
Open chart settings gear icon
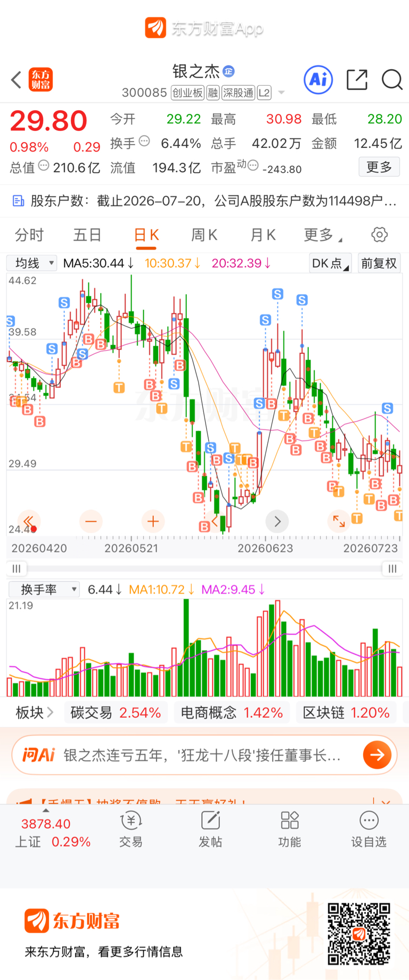tap(379, 235)
